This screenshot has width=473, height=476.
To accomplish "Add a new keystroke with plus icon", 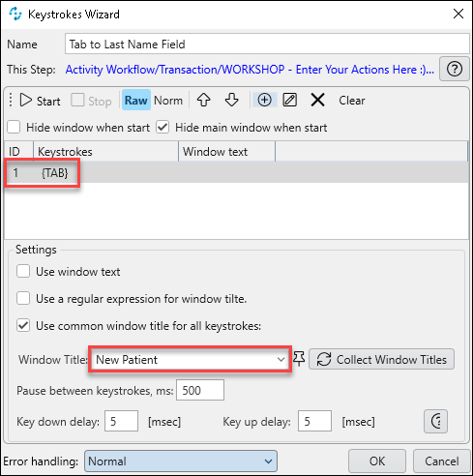I will coord(264,100).
